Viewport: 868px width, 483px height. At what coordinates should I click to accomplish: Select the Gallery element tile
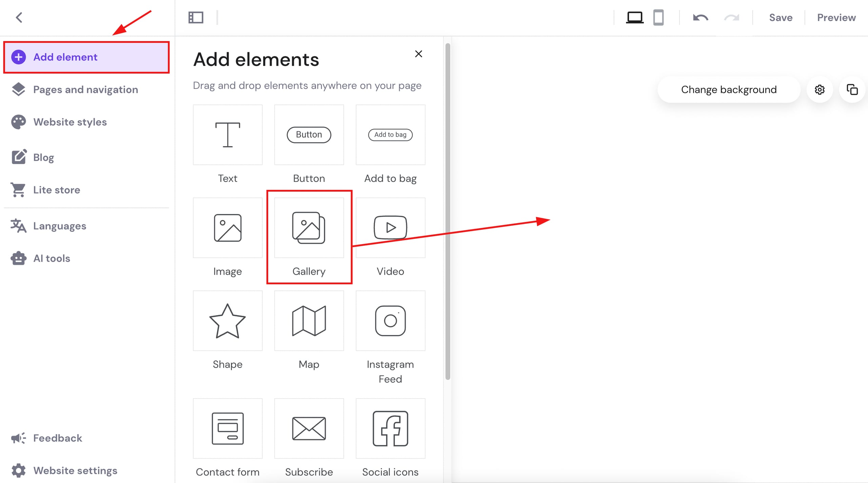(x=309, y=228)
